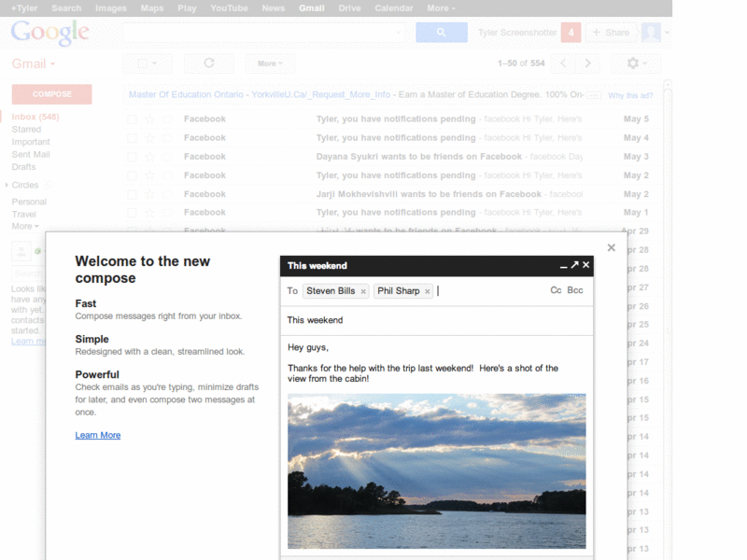Star the Facebook email dated May 1
Screen dimensions: 747x560
coord(149,213)
